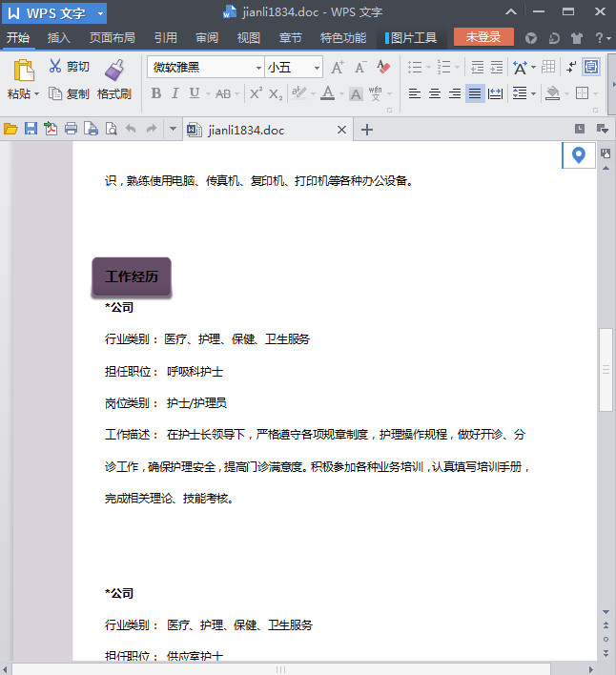
Task: Switch to the 插入 tab
Action: (x=59, y=38)
